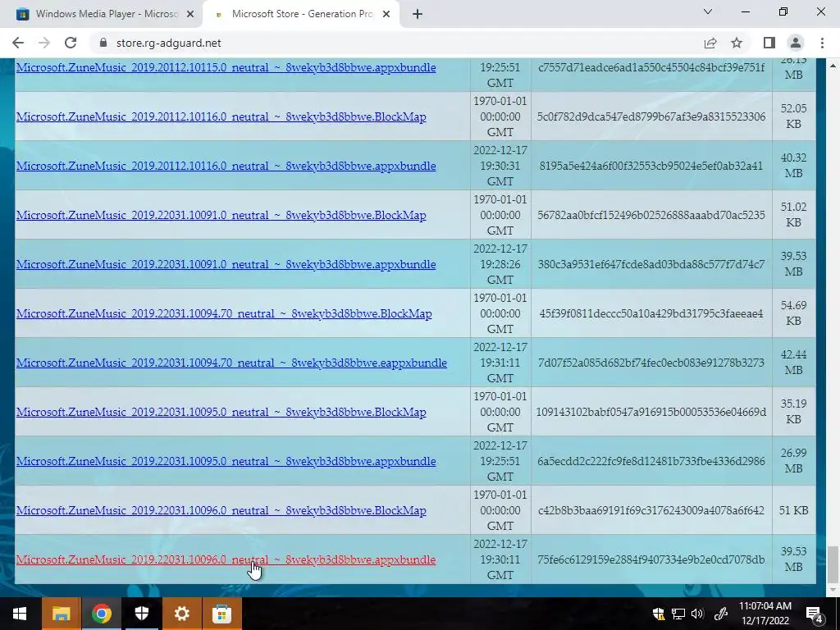Select hash 7d07f52a085d682bf74fec0ecb083e91278b3273
This screenshot has width=840, height=630.
pyautogui.click(x=651, y=363)
